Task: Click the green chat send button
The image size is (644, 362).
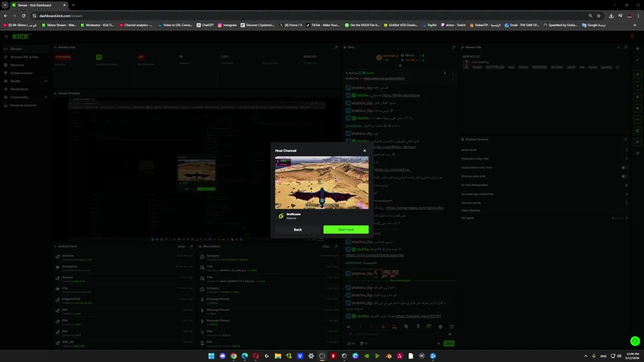Action: point(449,343)
